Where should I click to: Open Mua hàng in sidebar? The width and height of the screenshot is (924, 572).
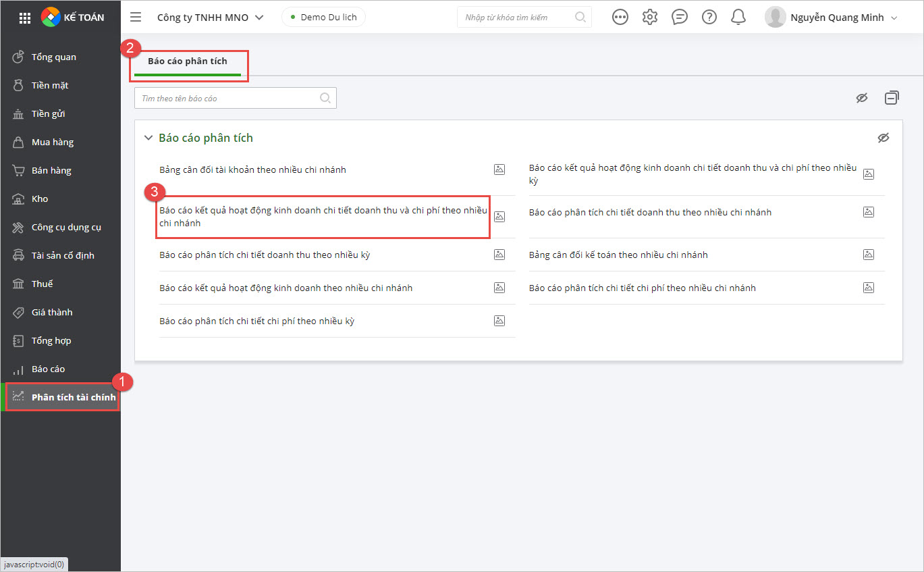tap(61, 142)
